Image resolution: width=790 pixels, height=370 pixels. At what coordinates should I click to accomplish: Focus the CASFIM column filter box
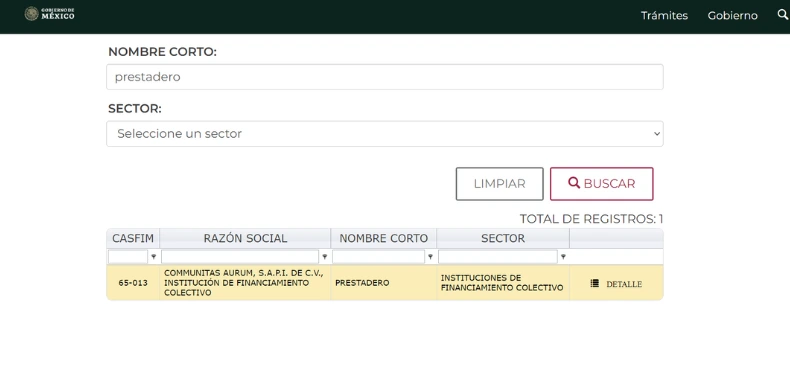pyautogui.click(x=128, y=257)
